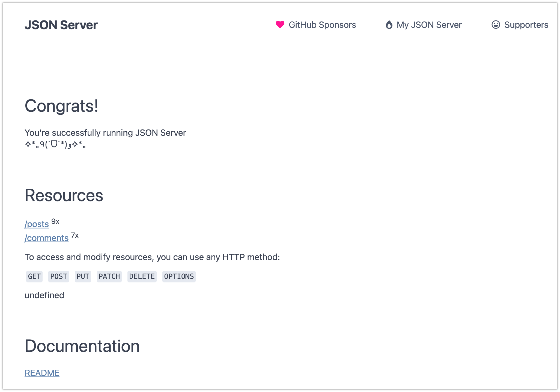
Task: Select the GET method badge
Action: 34,276
